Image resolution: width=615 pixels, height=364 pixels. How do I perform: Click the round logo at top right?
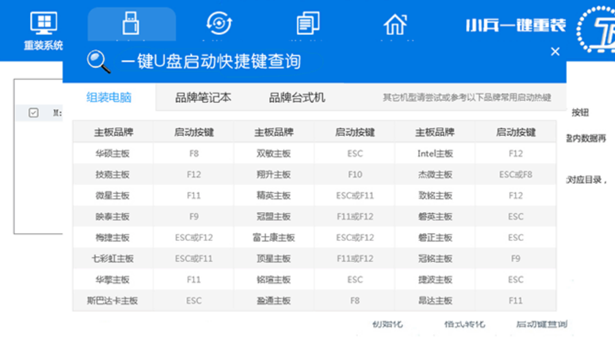pos(598,28)
